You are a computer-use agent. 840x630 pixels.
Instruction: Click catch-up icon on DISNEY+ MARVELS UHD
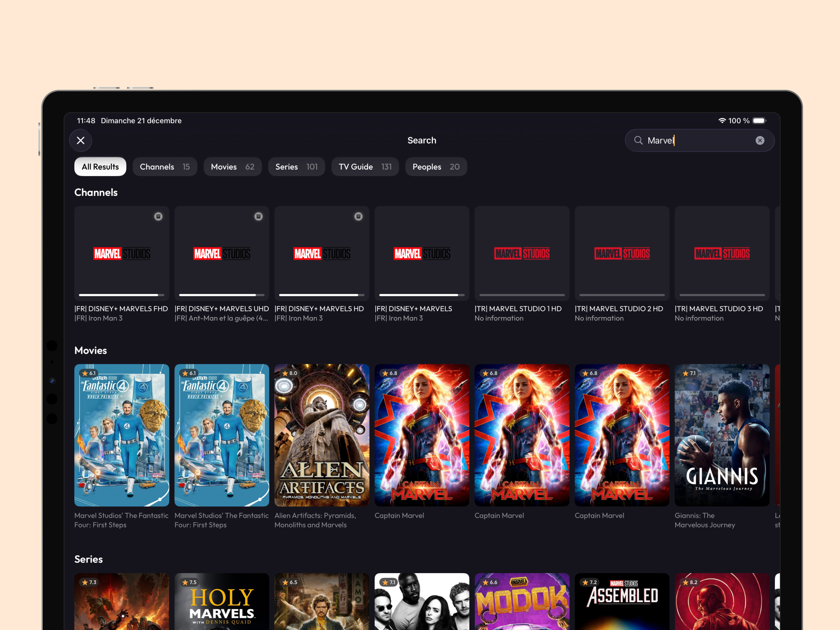coord(258,217)
